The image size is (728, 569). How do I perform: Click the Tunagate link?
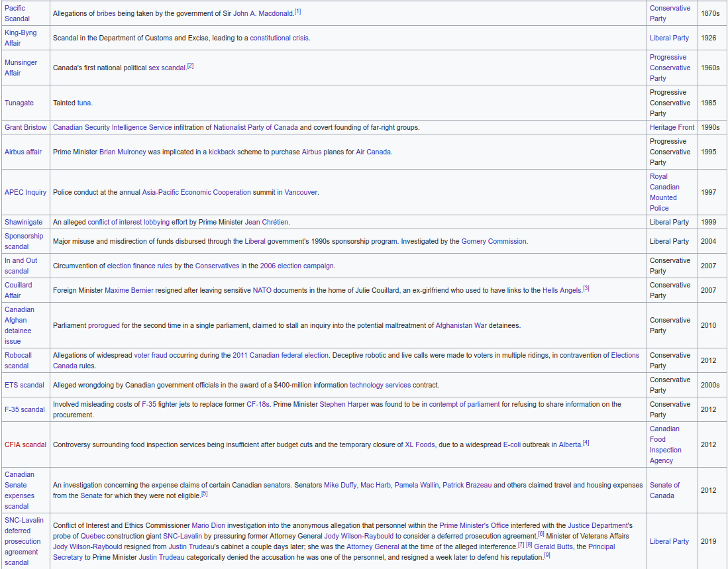coord(19,103)
